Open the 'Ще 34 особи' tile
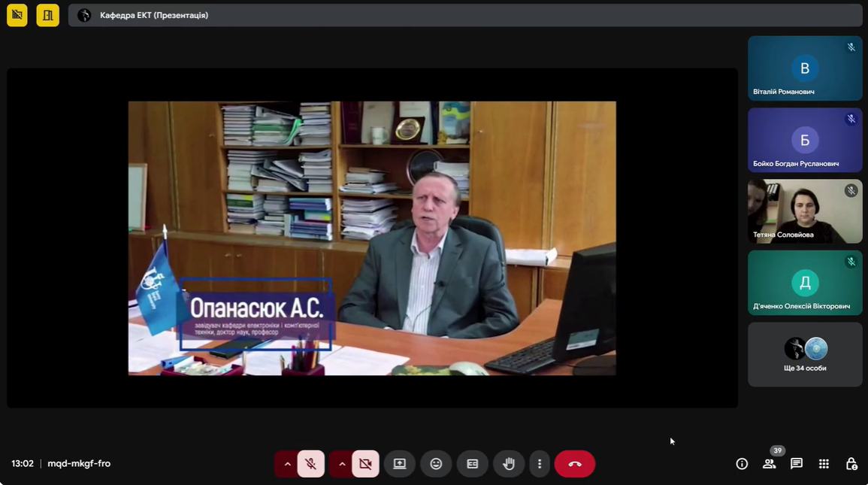The height and width of the screenshot is (485, 868). [805, 355]
